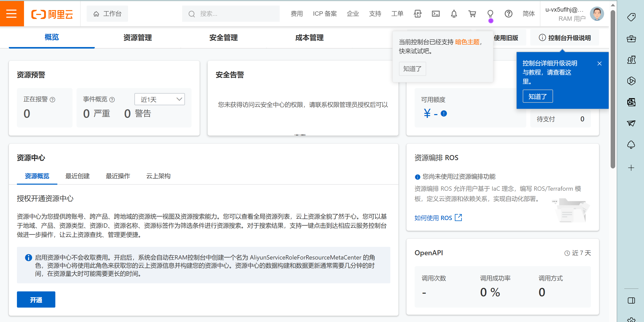Dismiss dark theme tip with 知道了
The image size is (644, 322).
[x=412, y=69]
